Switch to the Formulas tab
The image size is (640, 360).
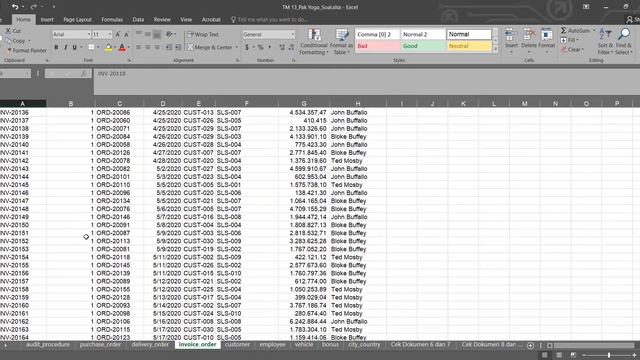tap(112, 20)
